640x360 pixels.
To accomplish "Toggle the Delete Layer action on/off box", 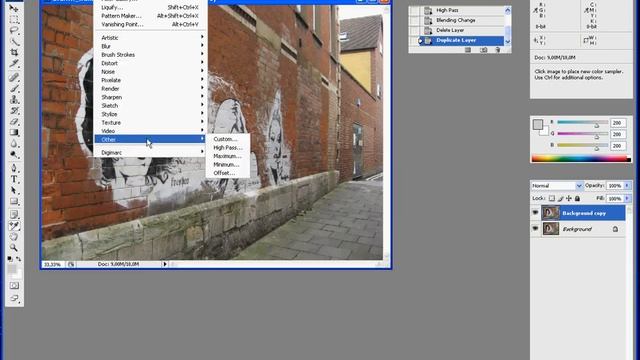I will (x=413, y=30).
